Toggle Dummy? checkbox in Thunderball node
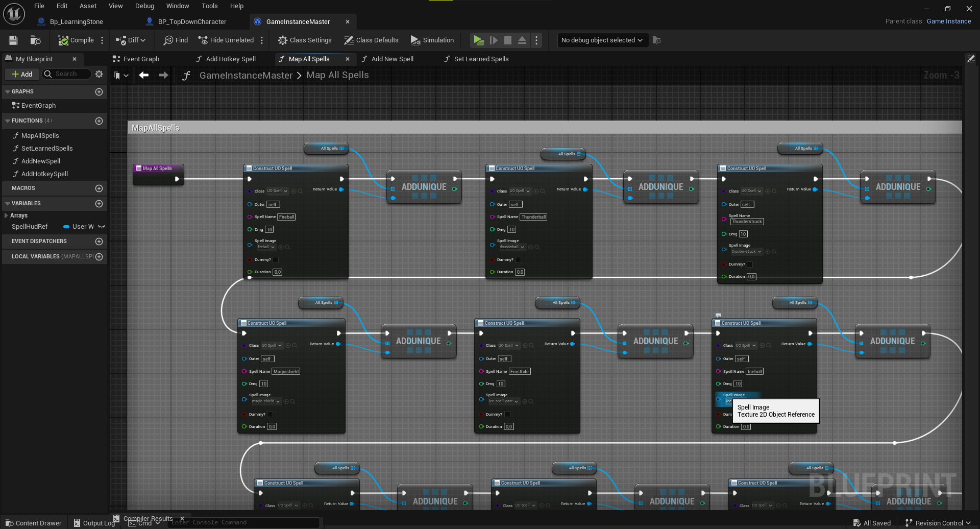The width and height of the screenshot is (980, 529). (518, 260)
